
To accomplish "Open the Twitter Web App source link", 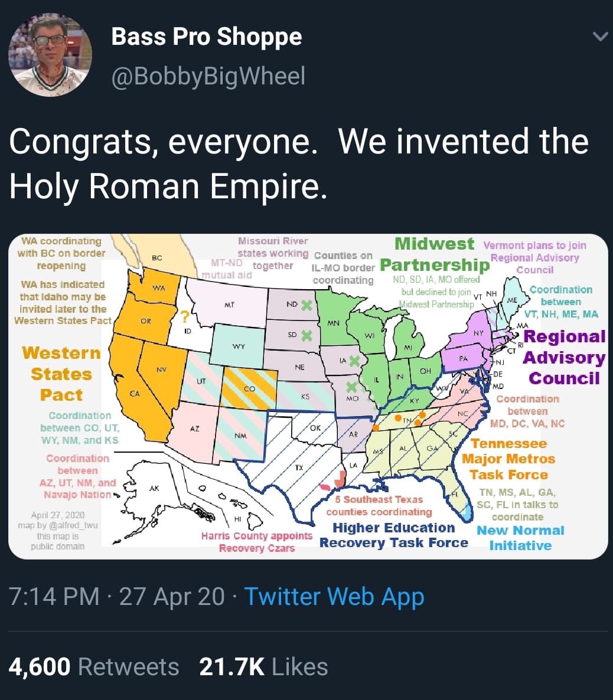I will (334, 597).
